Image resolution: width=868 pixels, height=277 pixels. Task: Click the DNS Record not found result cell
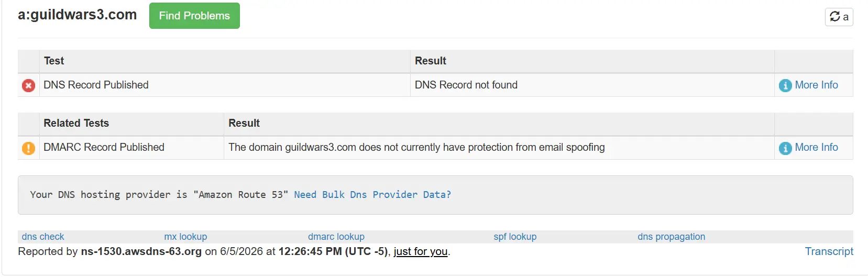592,85
